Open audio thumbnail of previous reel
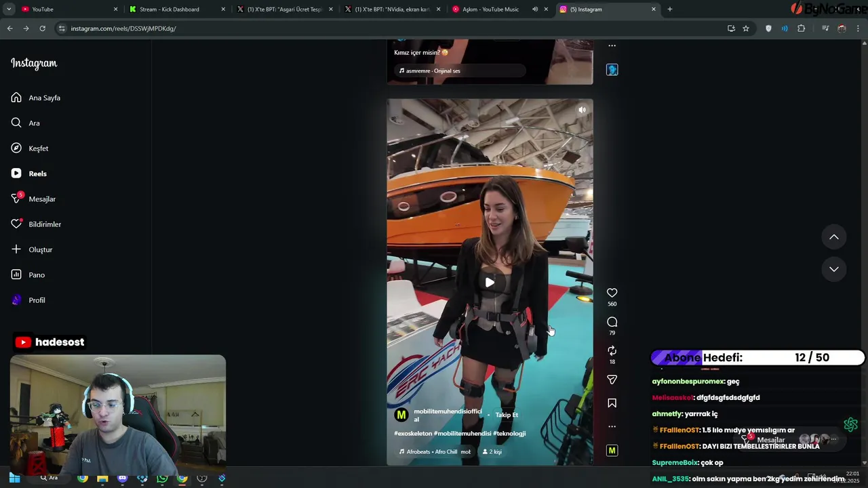 (612, 70)
